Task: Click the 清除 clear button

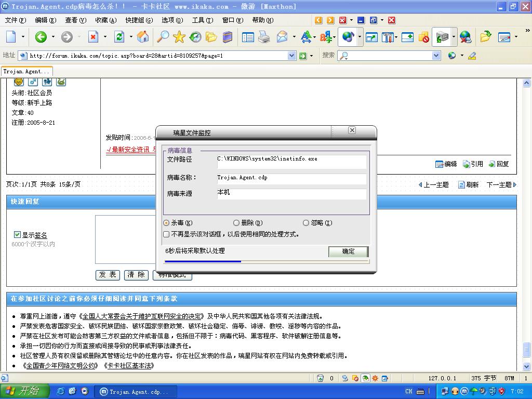Action: point(136,275)
